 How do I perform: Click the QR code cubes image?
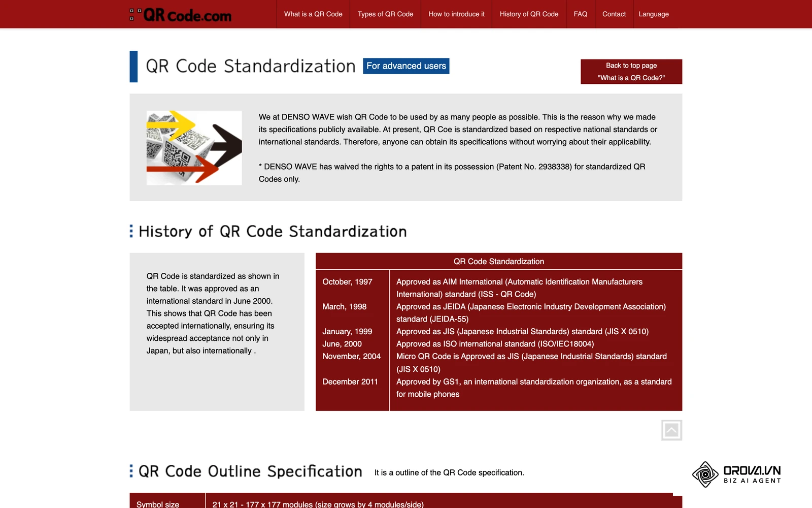[194, 148]
